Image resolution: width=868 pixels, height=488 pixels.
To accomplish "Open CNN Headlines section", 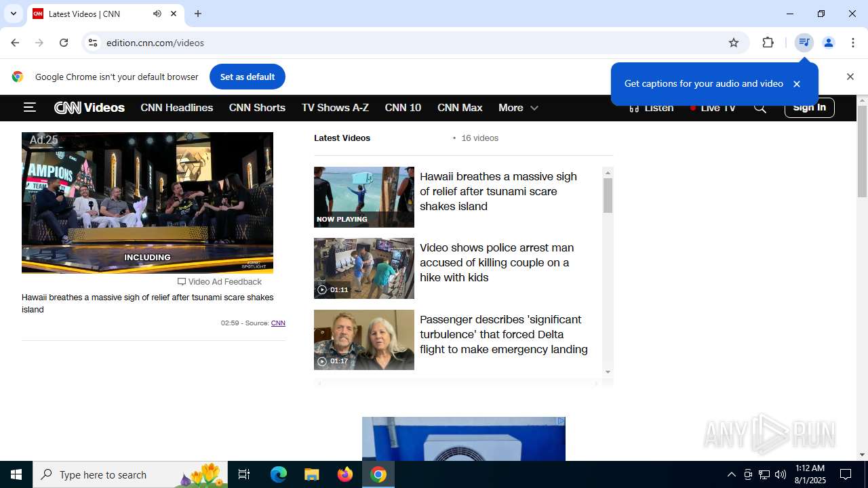I will tap(177, 108).
